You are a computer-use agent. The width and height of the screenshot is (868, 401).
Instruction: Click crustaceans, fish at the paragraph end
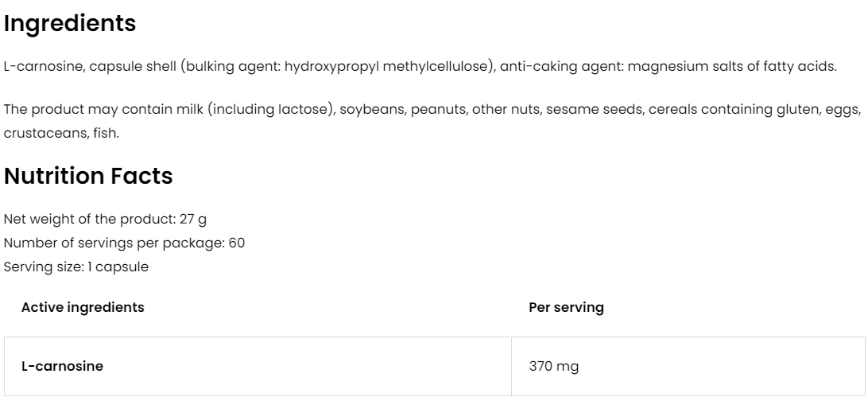(61, 133)
